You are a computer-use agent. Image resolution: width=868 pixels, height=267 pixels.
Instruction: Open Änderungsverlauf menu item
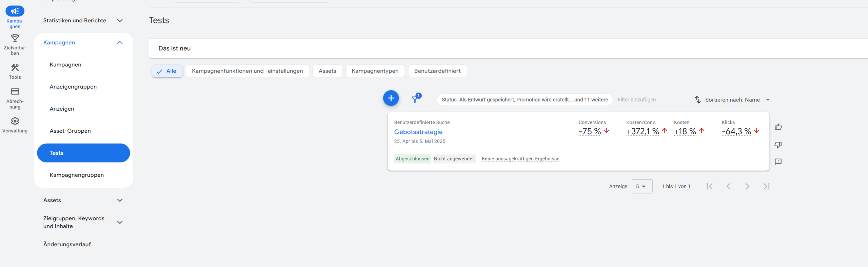coord(67,244)
